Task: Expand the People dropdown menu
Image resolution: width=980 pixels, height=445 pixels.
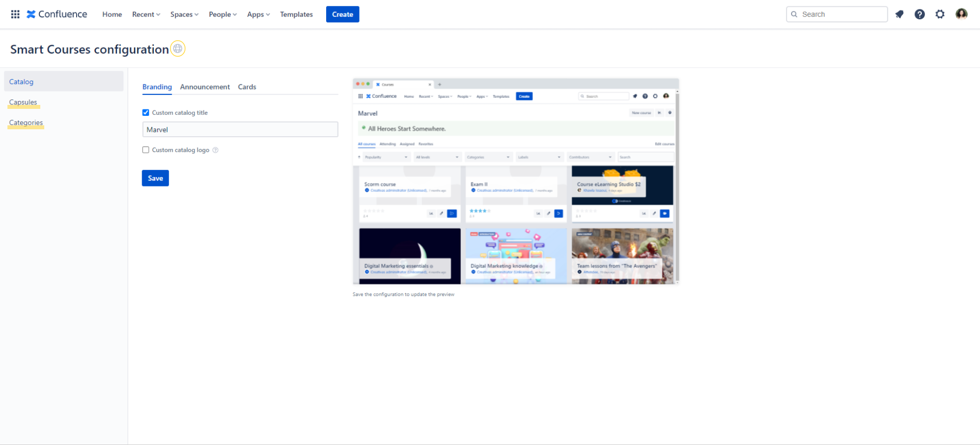Action: click(222, 14)
